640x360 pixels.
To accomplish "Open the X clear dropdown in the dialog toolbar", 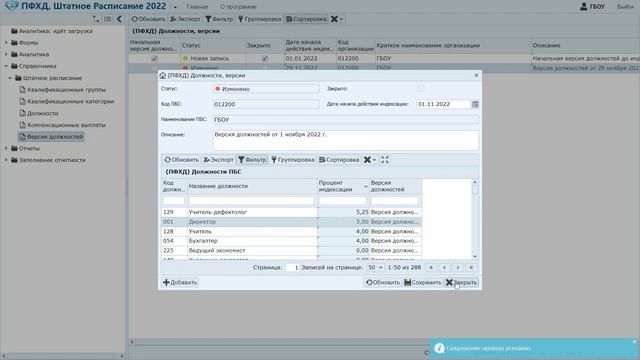I will pos(370,160).
